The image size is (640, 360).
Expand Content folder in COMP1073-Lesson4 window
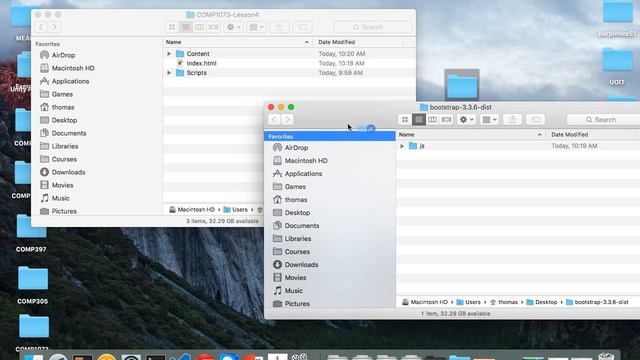click(169, 54)
